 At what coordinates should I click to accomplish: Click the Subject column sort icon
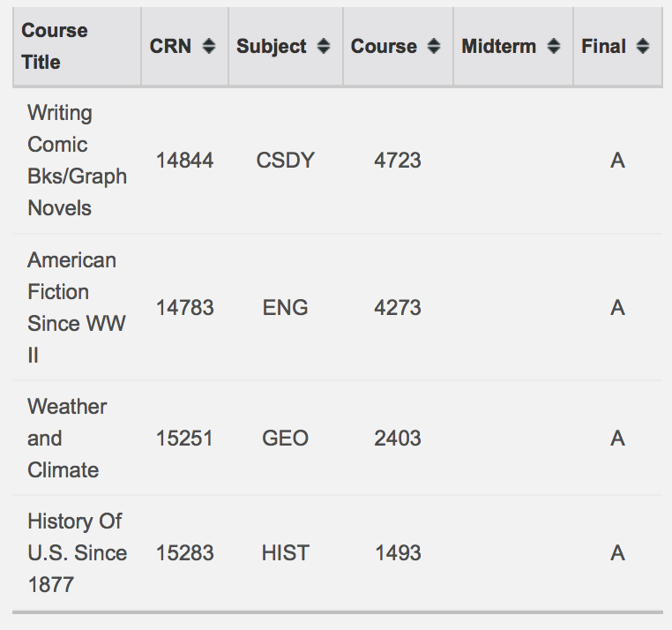[324, 46]
